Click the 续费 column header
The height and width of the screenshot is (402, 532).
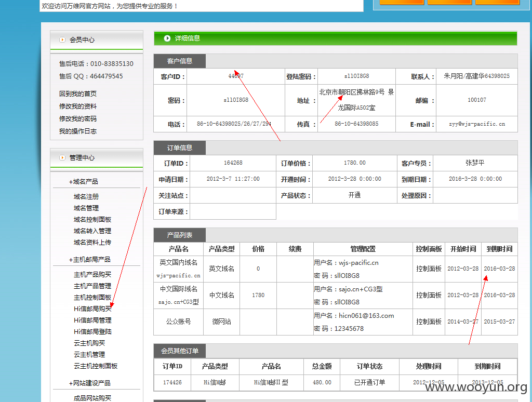coord(295,249)
